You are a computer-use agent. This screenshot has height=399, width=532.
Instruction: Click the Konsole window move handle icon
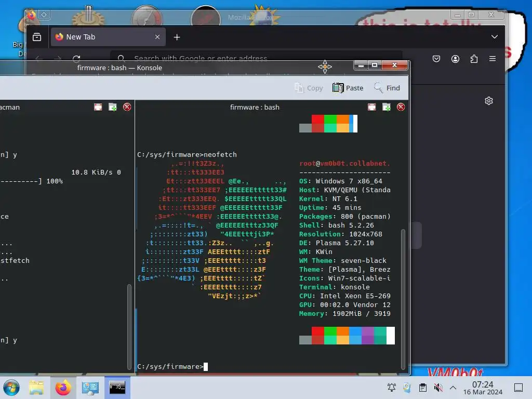pyautogui.click(x=325, y=66)
